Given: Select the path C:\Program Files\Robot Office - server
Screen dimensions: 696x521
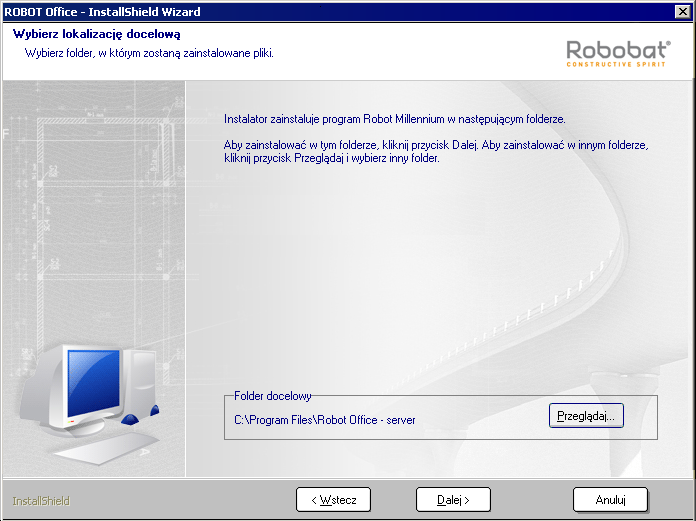Looking at the screenshot, I should (324, 420).
